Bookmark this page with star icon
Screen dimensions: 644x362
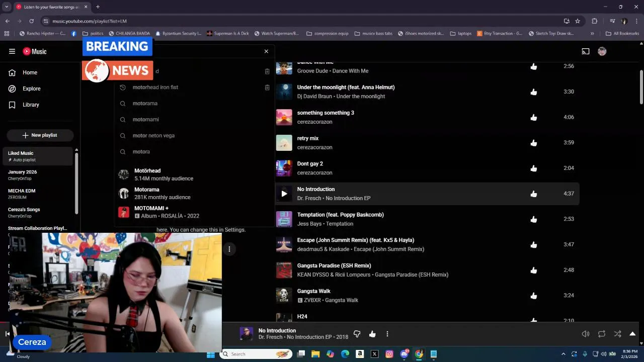578,21
